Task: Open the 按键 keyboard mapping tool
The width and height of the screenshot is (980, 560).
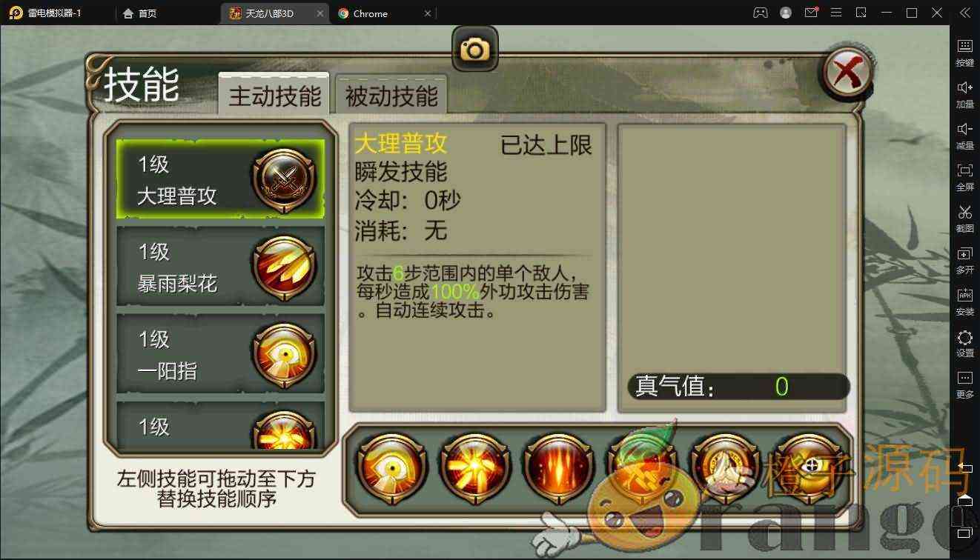Action: (x=964, y=53)
